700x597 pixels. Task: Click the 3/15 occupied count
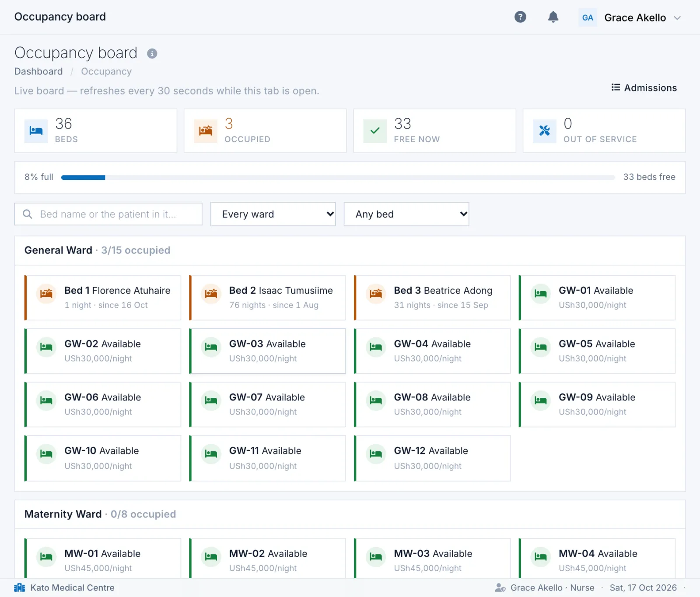click(x=136, y=250)
